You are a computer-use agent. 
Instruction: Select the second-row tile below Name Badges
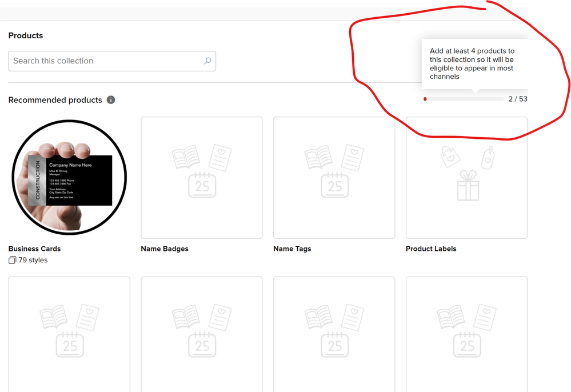point(202,334)
